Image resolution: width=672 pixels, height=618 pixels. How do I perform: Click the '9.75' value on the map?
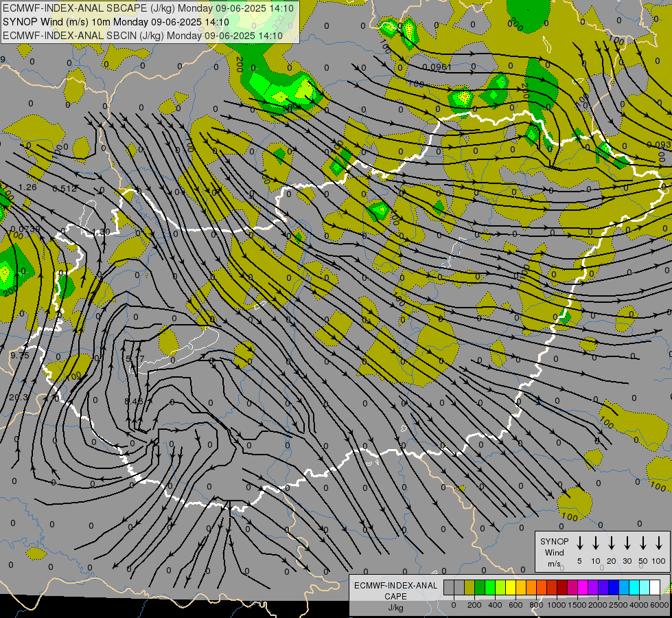[20, 356]
